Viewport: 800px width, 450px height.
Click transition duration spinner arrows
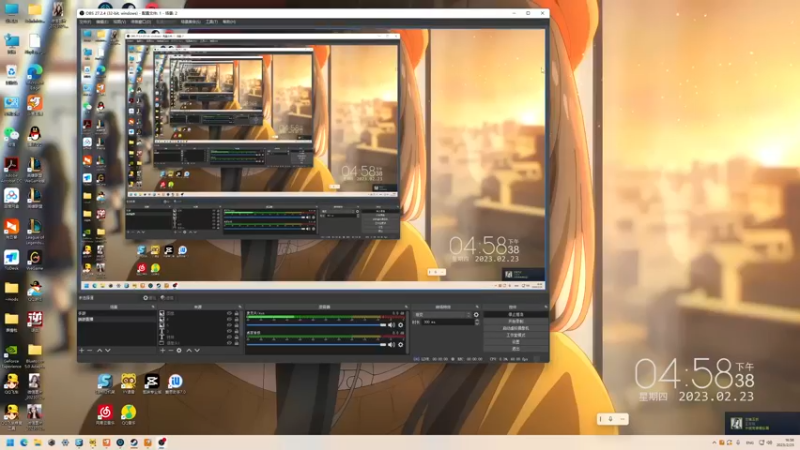pos(477,322)
